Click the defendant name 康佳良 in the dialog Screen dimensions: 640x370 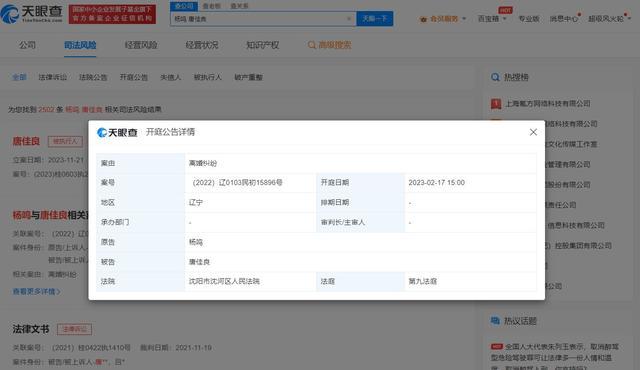click(199, 262)
